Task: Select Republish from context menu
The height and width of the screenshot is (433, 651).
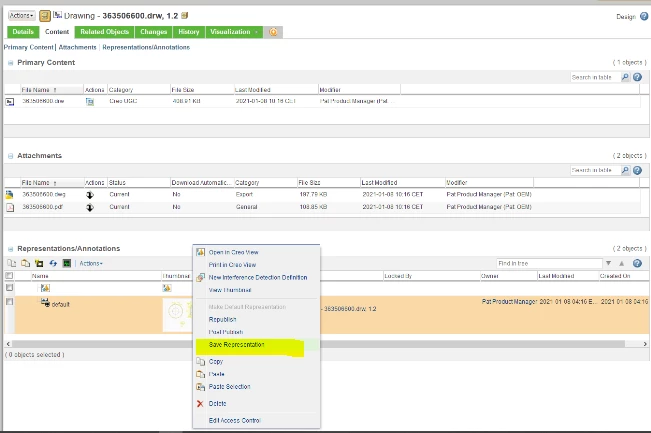Action: tap(223, 320)
